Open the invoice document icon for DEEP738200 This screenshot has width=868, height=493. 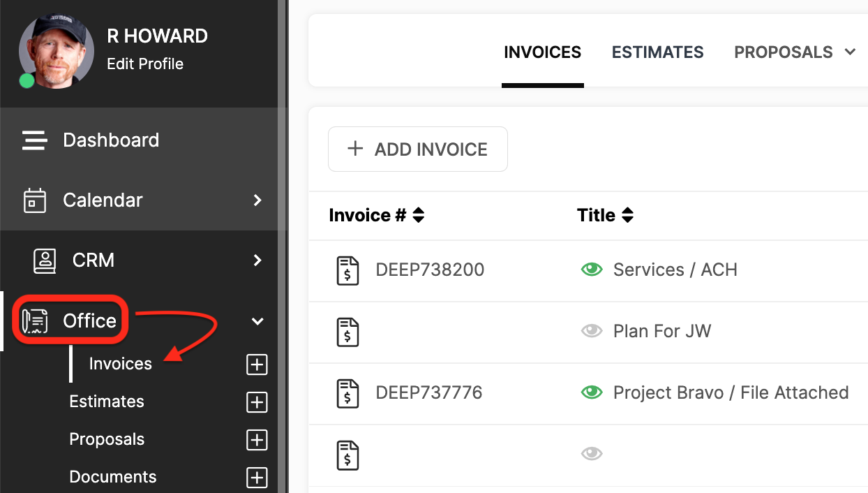[x=347, y=270]
